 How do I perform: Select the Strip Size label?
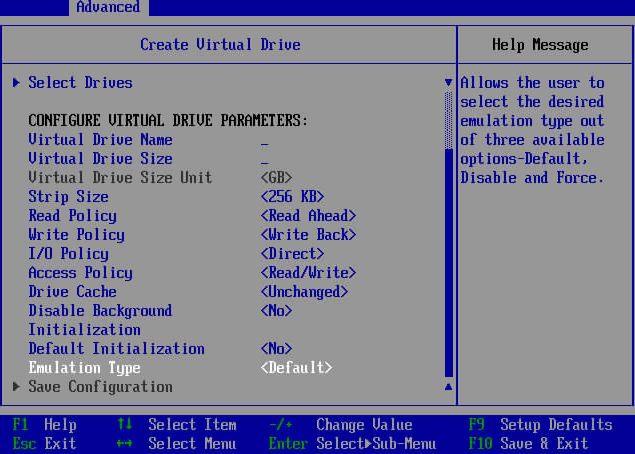(x=68, y=197)
